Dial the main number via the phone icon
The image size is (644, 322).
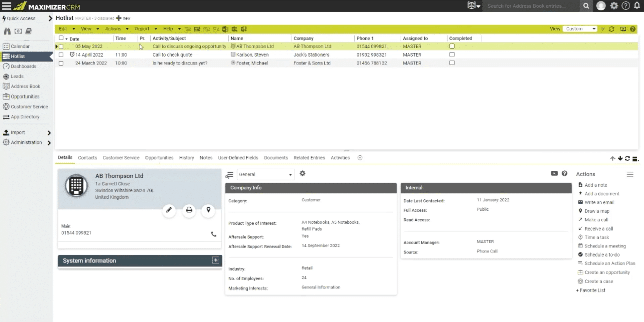point(214,234)
